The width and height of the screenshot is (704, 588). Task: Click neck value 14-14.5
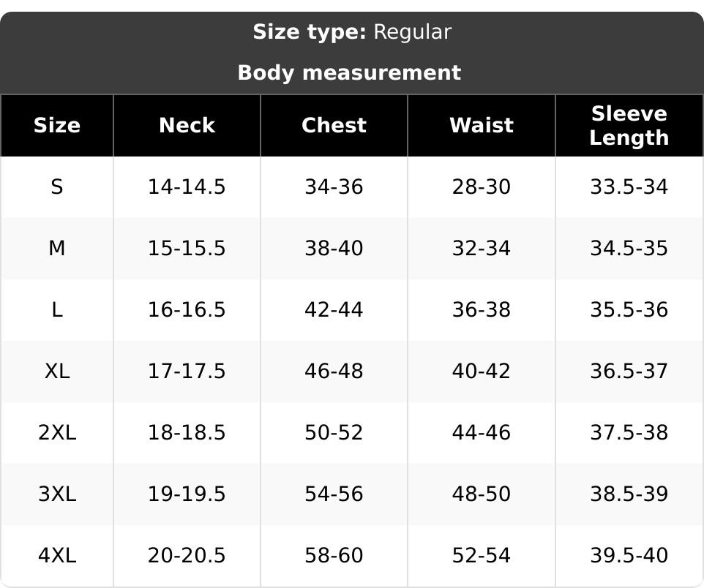(187, 186)
